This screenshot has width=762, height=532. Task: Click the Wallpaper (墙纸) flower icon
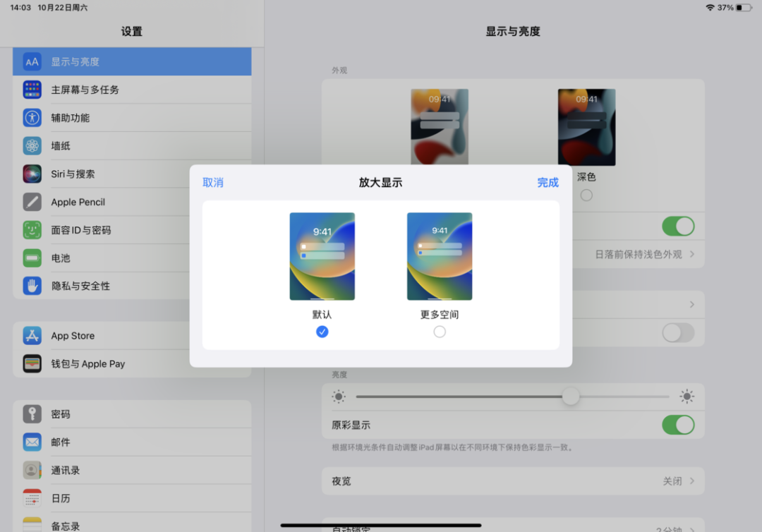click(x=32, y=146)
